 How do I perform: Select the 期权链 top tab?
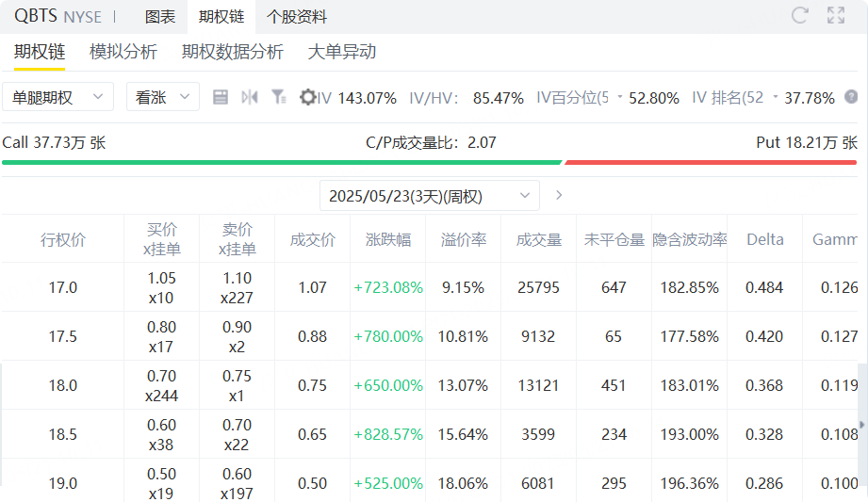(x=221, y=17)
